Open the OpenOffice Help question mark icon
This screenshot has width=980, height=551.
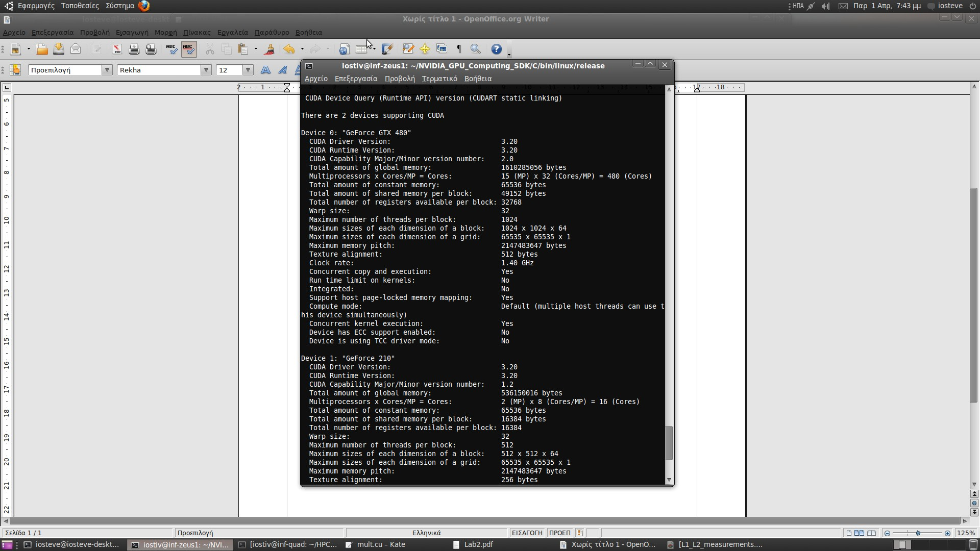pyautogui.click(x=497, y=49)
